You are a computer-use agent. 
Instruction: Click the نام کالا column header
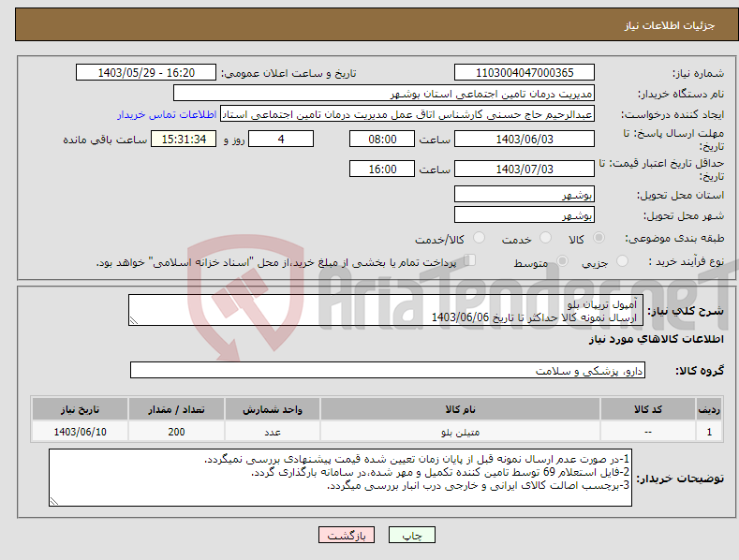(x=460, y=409)
